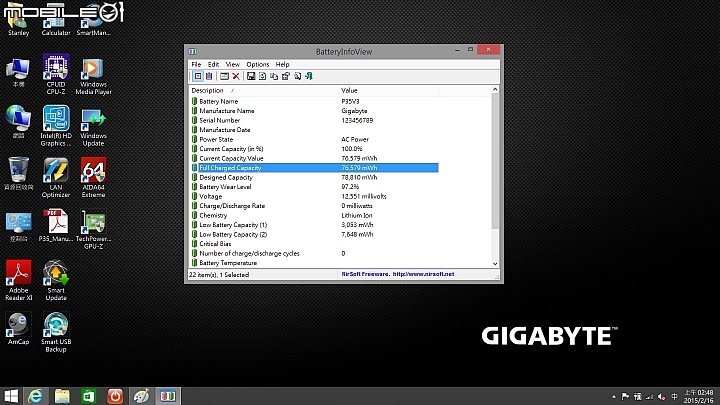
Task: Open the Help menu
Action: coord(282,64)
